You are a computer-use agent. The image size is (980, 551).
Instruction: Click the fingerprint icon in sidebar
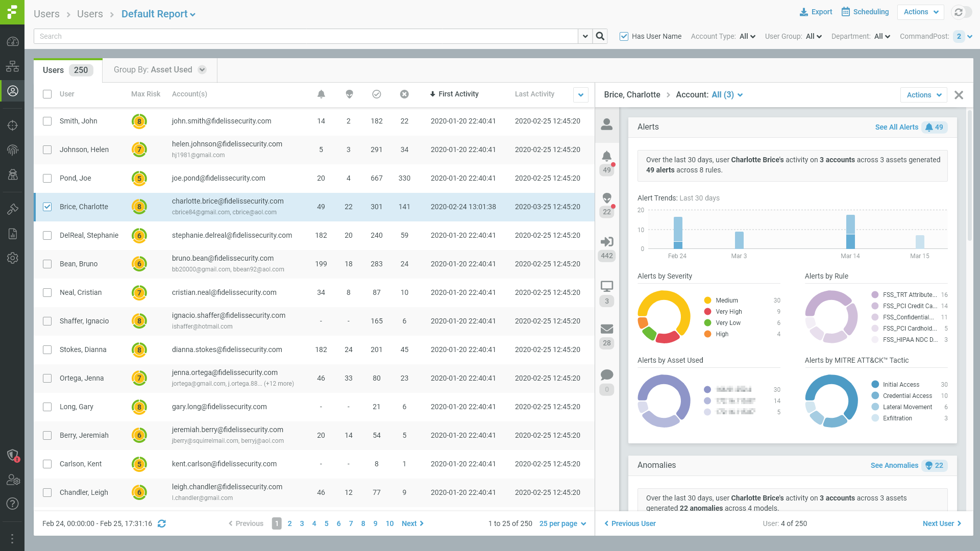13,150
